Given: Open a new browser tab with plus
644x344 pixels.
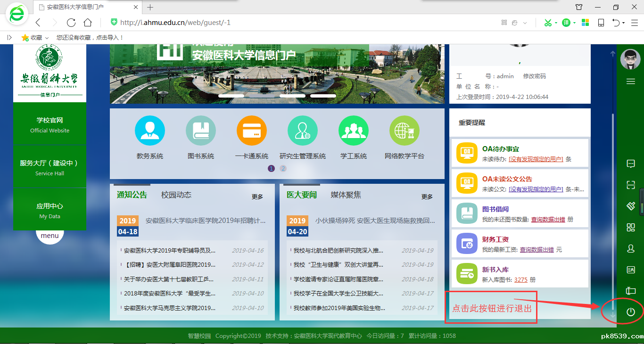Looking at the screenshot, I should (x=150, y=7).
